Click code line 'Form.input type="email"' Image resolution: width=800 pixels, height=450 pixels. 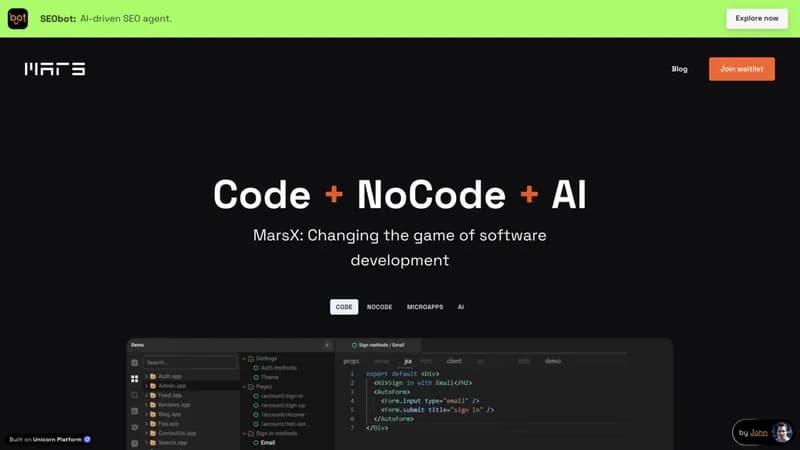click(x=430, y=401)
